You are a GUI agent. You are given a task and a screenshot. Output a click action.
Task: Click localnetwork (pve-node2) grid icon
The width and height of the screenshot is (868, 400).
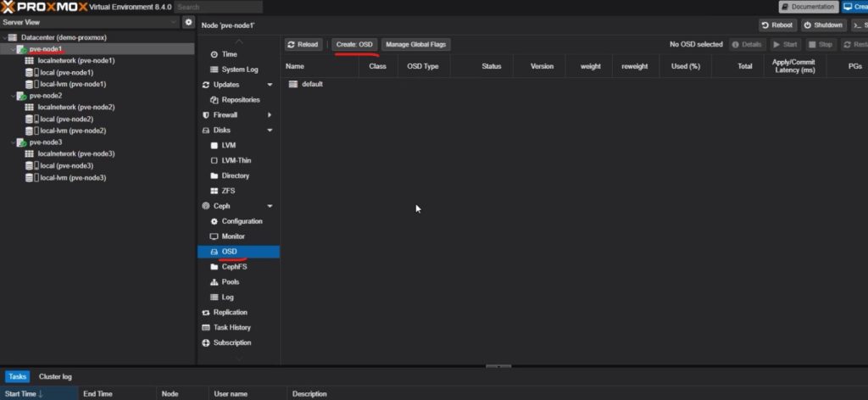30,108
